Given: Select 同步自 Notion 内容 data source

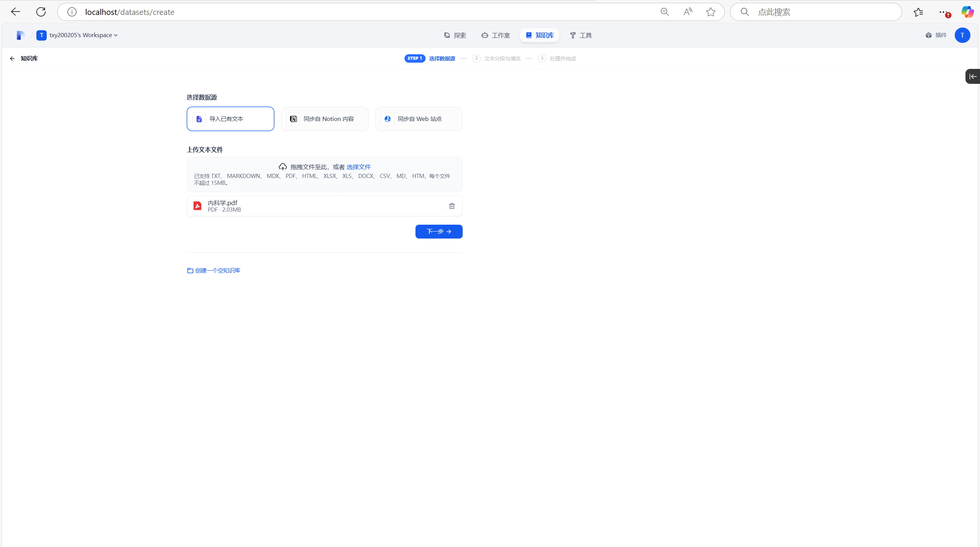Looking at the screenshot, I should pyautogui.click(x=324, y=119).
